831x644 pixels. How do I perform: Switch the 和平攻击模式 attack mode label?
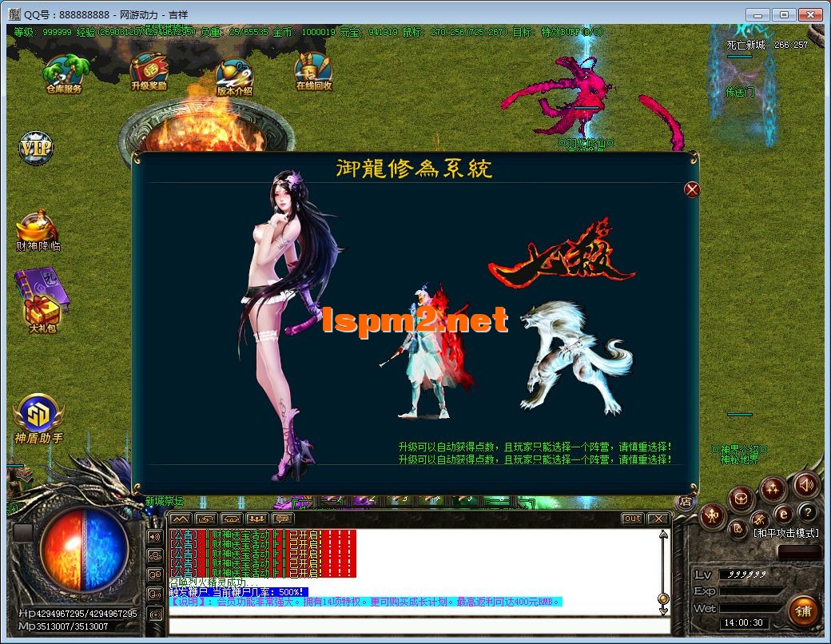786,533
